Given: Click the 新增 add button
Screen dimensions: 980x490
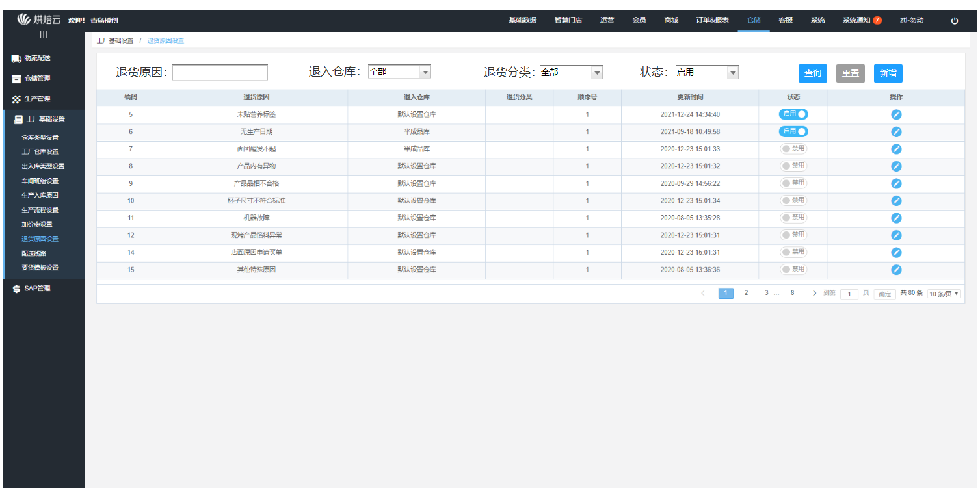Looking at the screenshot, I should click(888, 73).
